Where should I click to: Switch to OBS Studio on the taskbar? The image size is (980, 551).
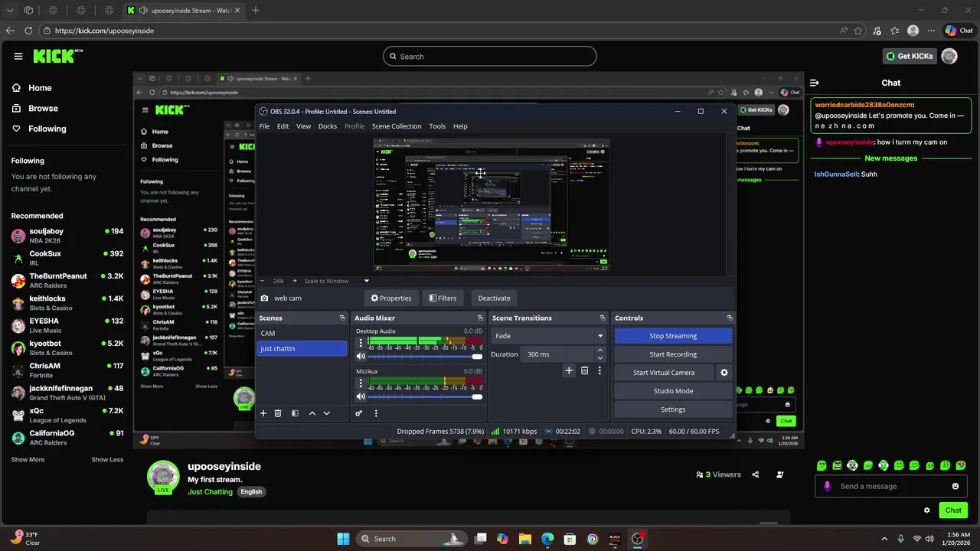click(x=637, y=539)
